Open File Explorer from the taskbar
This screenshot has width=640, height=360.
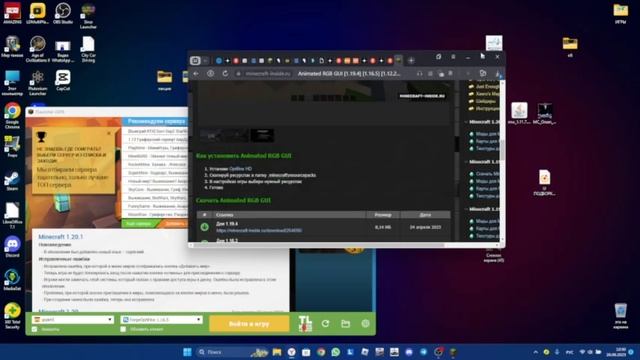click(x=277, y=352)
